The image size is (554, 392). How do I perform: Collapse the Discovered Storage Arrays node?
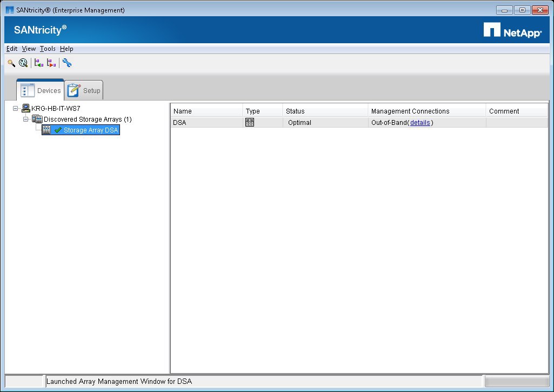pos(25,119)
